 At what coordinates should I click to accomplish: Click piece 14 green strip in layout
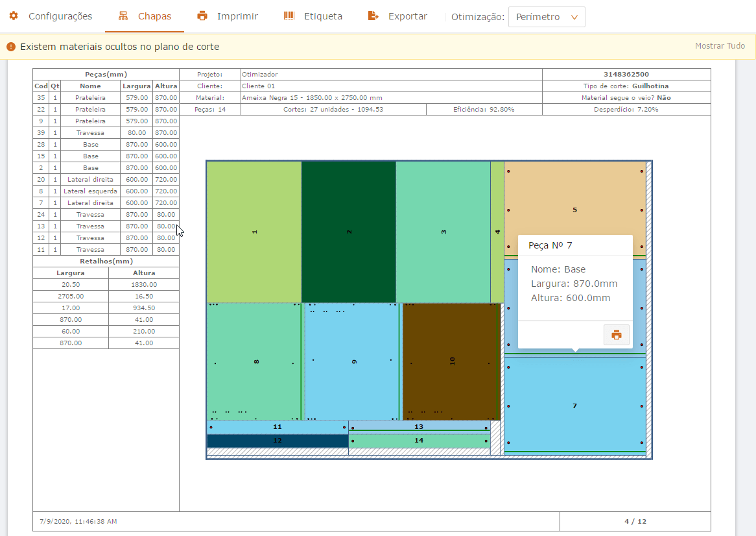[419, 441]
